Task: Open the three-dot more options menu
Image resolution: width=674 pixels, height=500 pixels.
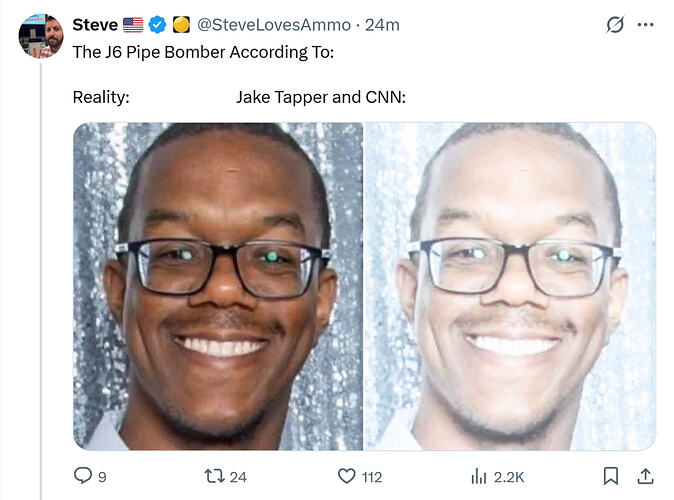Action: point(646,25)
